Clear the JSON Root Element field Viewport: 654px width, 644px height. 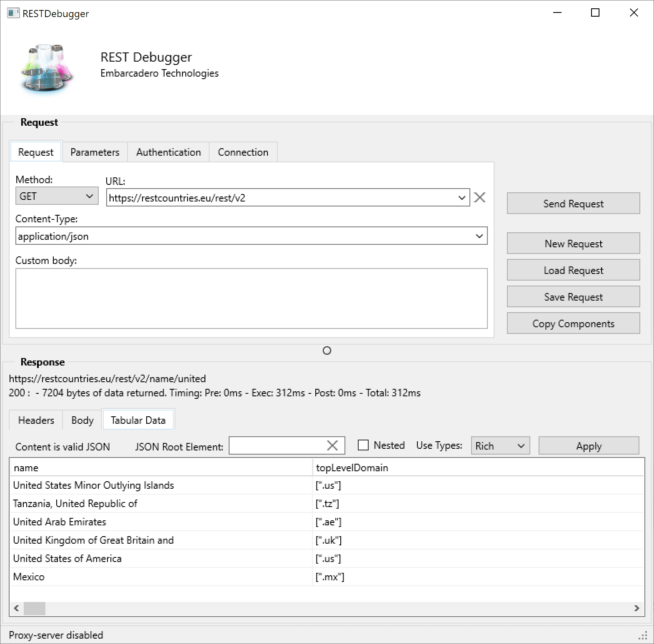pos(332,445)
